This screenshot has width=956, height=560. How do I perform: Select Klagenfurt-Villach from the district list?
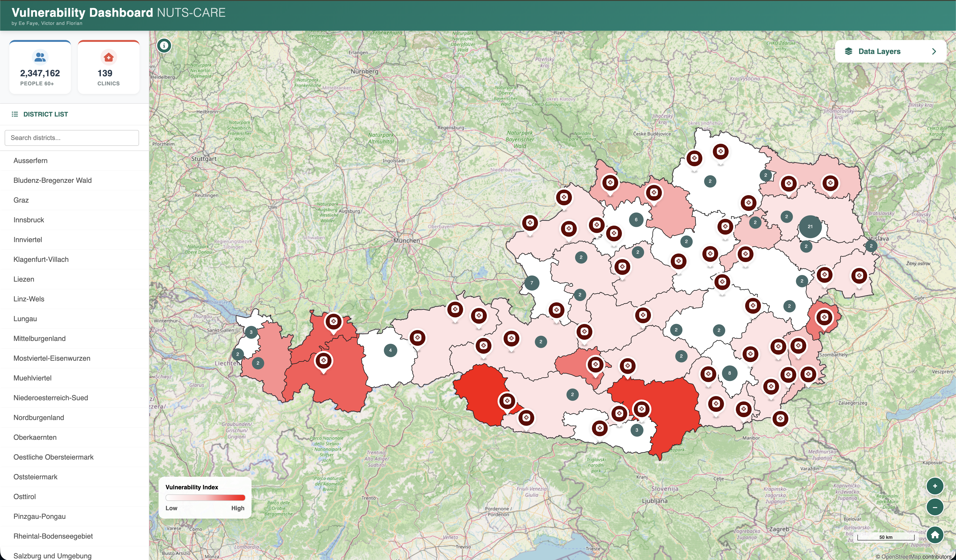coord(41,259)
